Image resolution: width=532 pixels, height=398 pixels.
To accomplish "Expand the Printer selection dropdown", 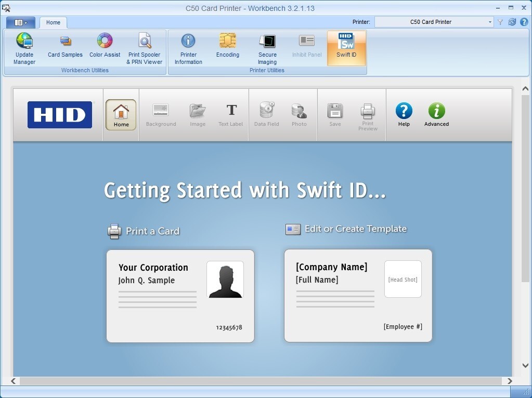I will pyautogui.click(x=490, y=22).
